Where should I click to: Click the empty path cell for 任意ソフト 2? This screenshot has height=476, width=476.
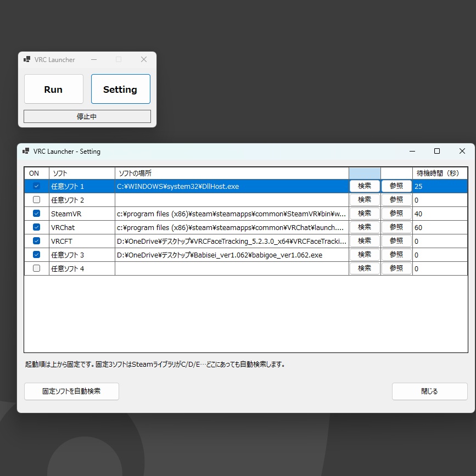point(232,200)
